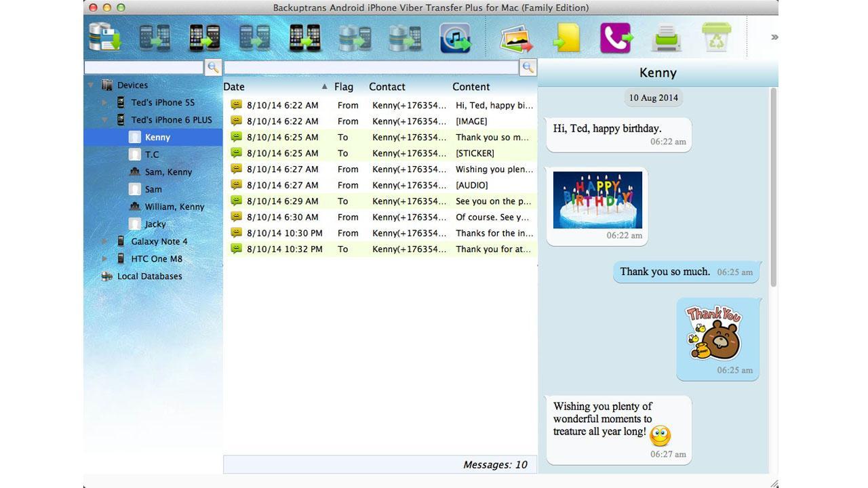Screen dimensions: 868x488
Task: Click the birthday cake image thumbnail
Action: click(x=597, y=200)
